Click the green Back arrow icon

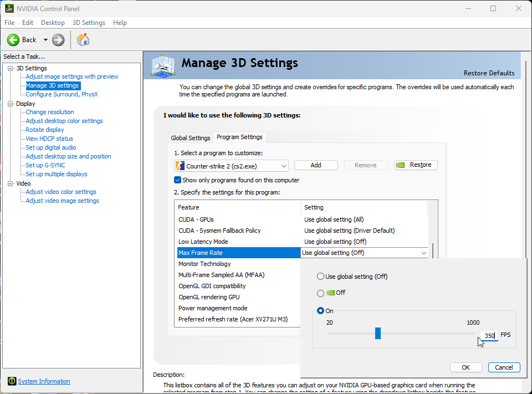(x=13, y=40)
